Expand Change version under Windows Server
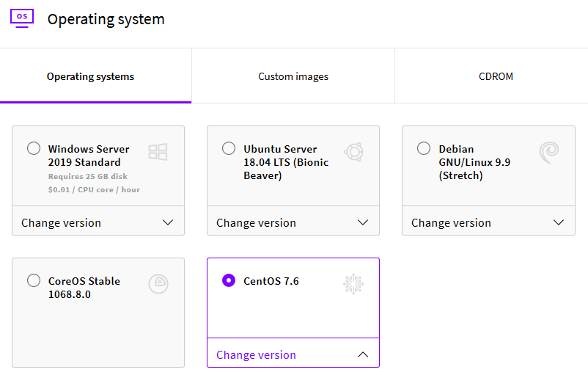 (x=98, y=222)
